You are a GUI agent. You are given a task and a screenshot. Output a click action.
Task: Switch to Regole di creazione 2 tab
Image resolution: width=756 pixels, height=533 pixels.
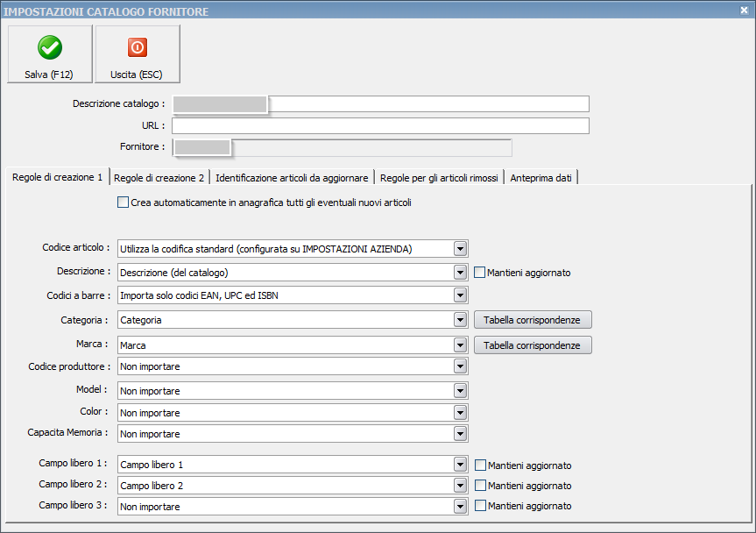coord(159,178)
